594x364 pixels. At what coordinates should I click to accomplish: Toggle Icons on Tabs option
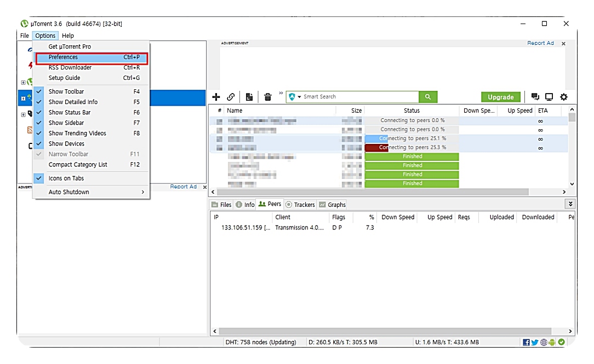(91, 178)
